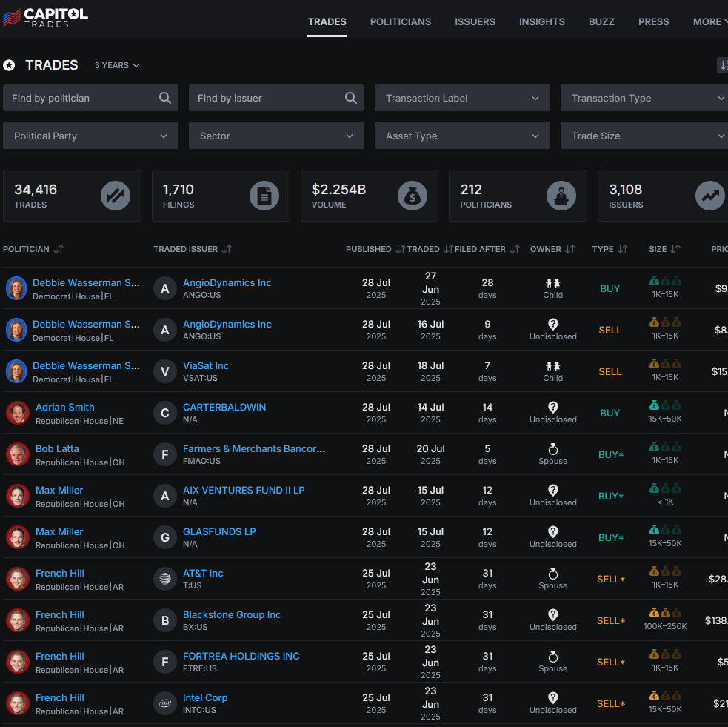
Task: Click the ViaSat V avatar icon
Action: [x=165, y=371]
